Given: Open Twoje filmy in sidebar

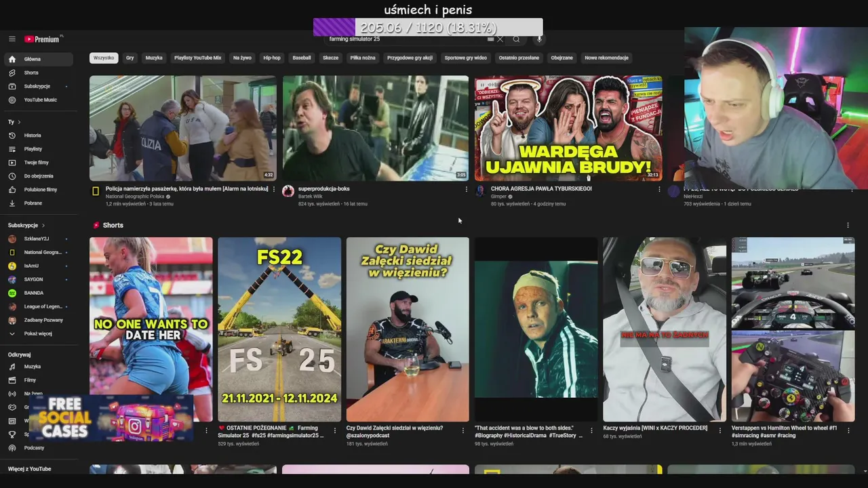Looking at the screenshot, I should coord(38,163).
